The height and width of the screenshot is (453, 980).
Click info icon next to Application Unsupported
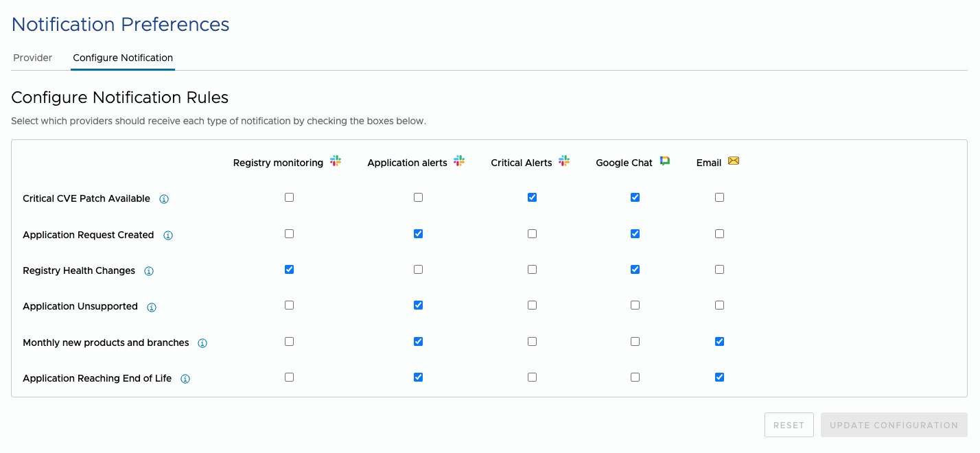click(x=152, y=307)
